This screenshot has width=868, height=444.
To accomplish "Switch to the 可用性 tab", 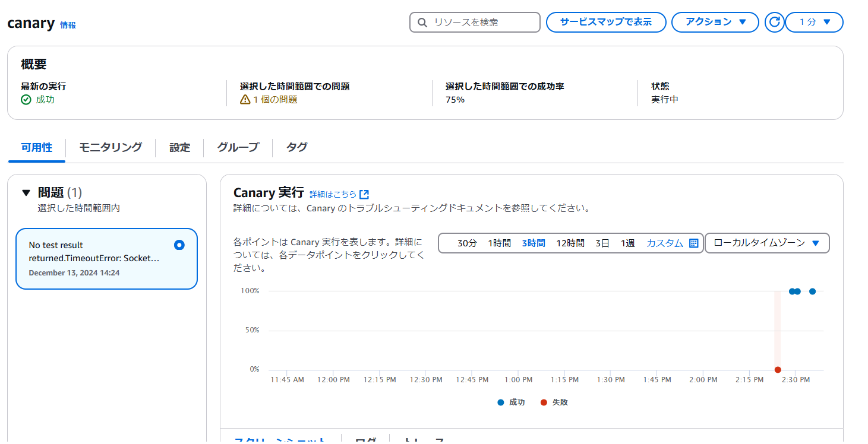I will tap(36, 147).
